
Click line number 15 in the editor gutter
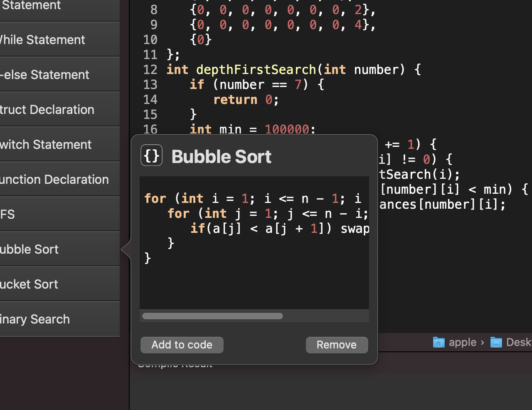click(x=150, y=114)
